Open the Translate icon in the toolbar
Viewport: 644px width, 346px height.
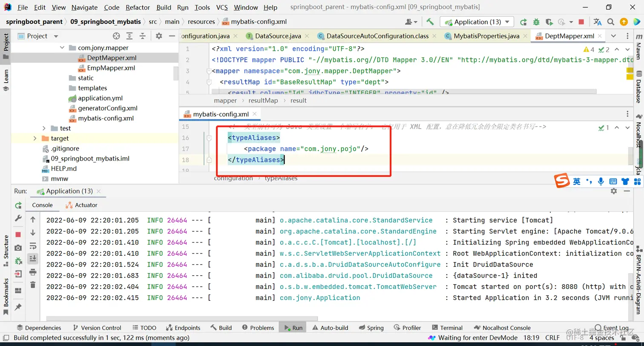tap(598, 22)
